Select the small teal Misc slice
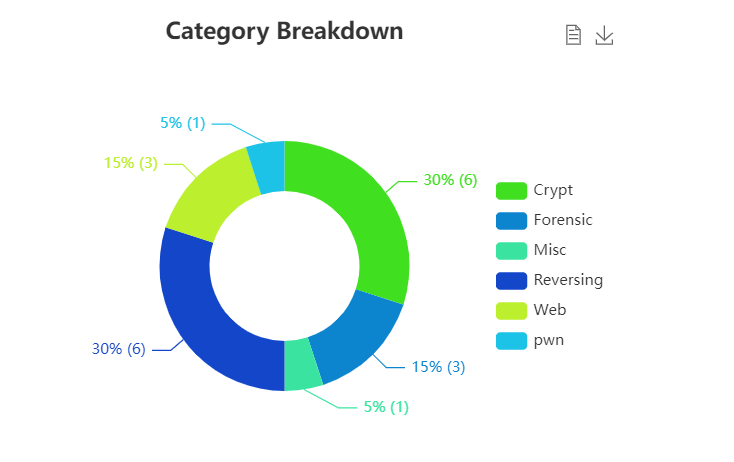This screenshot has width=734, height=462. click(x=302, y=365)
